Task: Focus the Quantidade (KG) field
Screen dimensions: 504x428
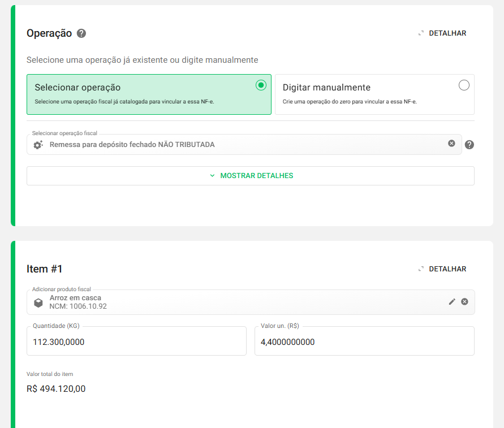Action: click(x=136, y=342)
